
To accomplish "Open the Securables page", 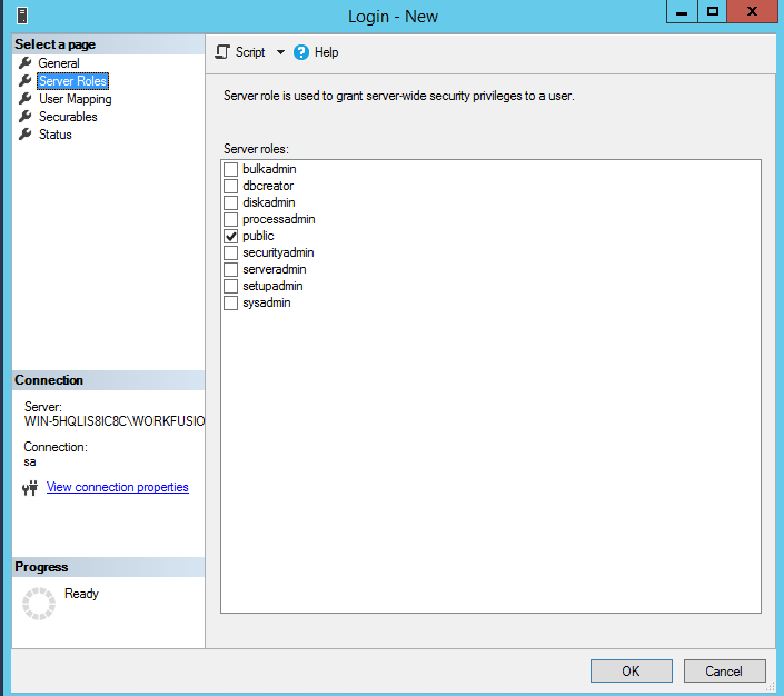I will [x=68, y=117].
